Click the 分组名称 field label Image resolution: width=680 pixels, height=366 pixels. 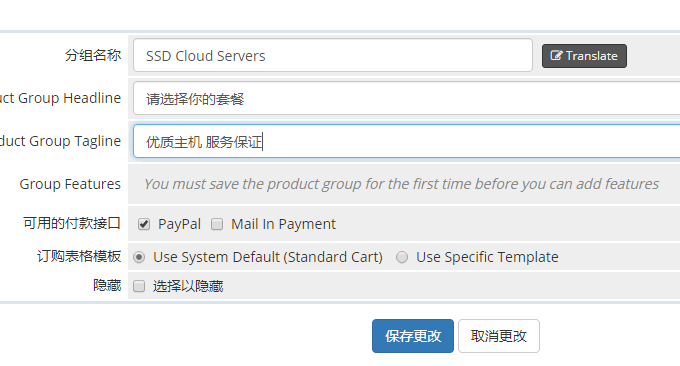pos(93,56)
